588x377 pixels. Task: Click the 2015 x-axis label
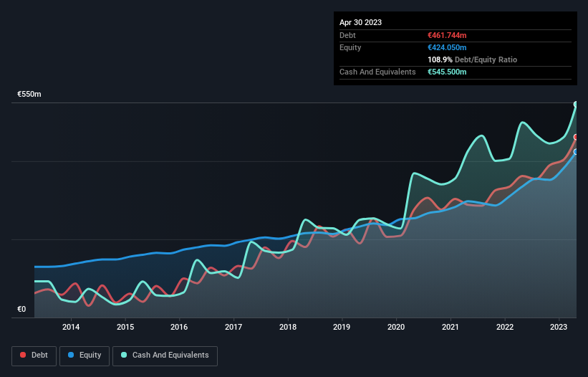[125, 327]
